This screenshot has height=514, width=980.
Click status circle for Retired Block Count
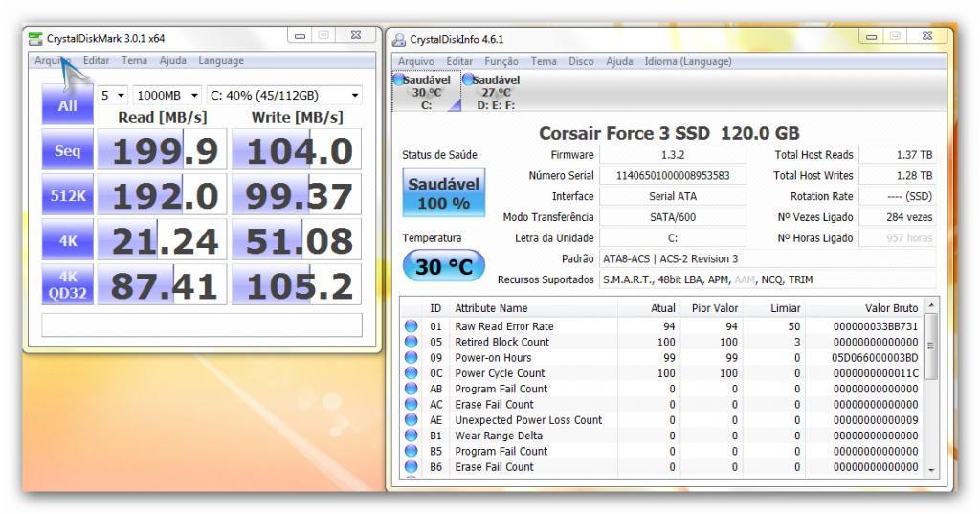411,342
